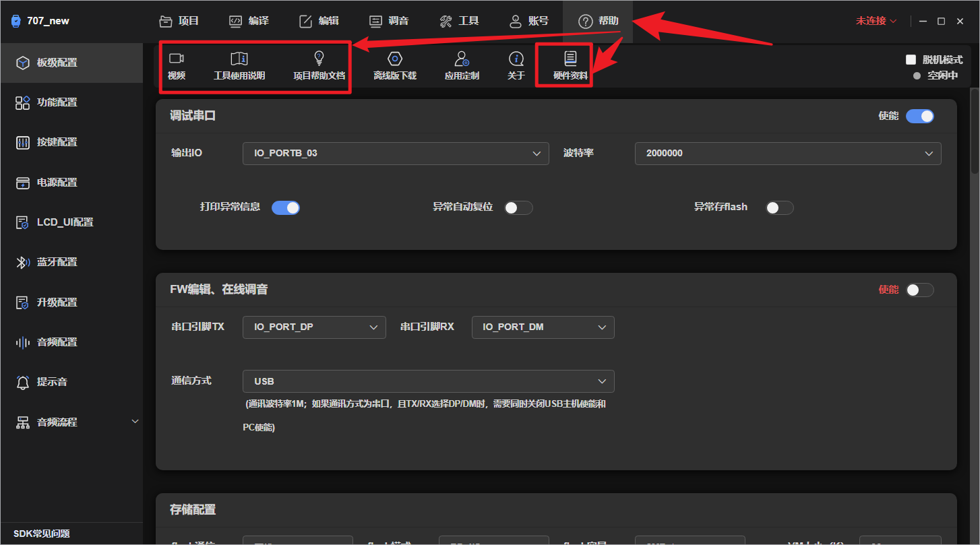Enable the 异常自动复位 toggle
This screenshot has width=980, height=545.
[518, 207]
